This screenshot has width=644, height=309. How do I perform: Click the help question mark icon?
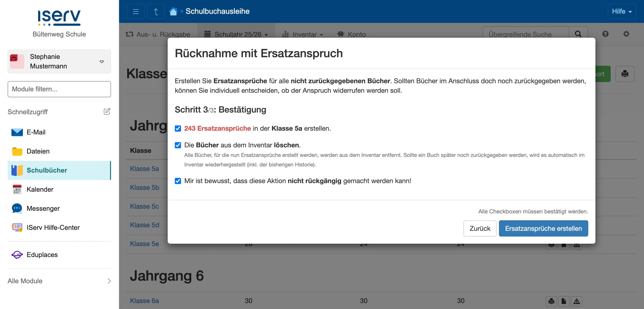(x=605, y=34)
